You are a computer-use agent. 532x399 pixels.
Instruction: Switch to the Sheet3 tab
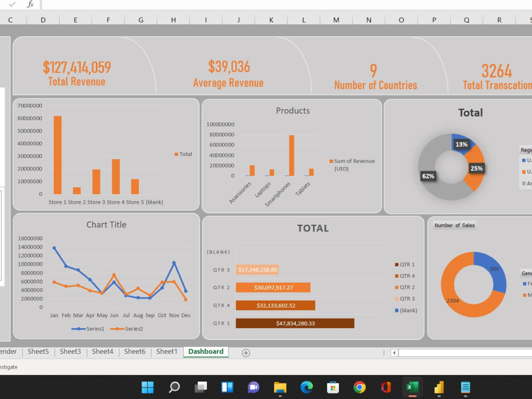[70, 352]
